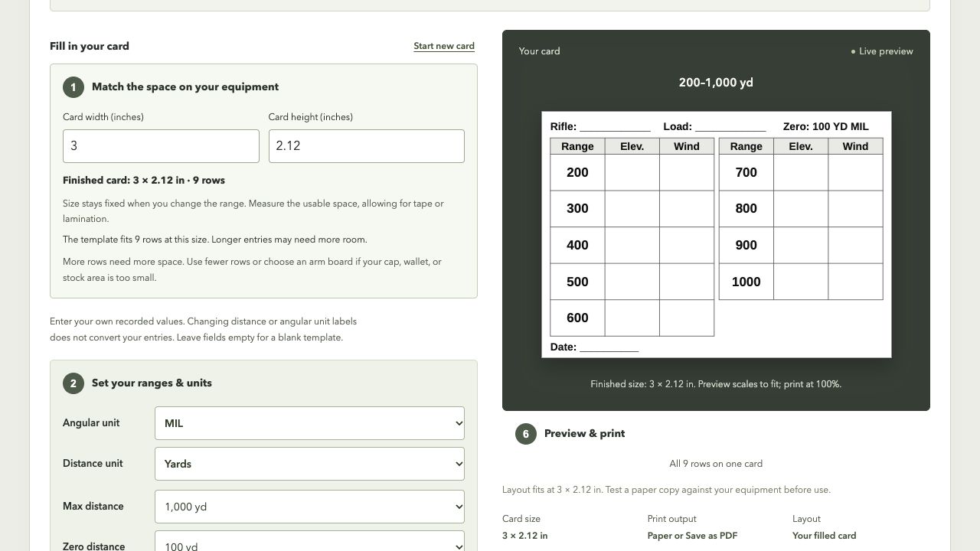The image size is (980, 551).
Task: Select the 900 range cell in preview
Action: tap(746, 245)
